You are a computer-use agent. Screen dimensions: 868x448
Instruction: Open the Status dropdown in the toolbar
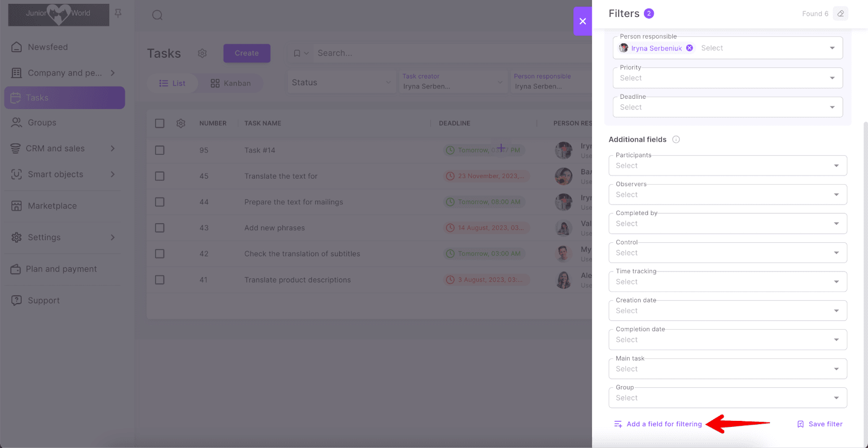click(342, 83)
